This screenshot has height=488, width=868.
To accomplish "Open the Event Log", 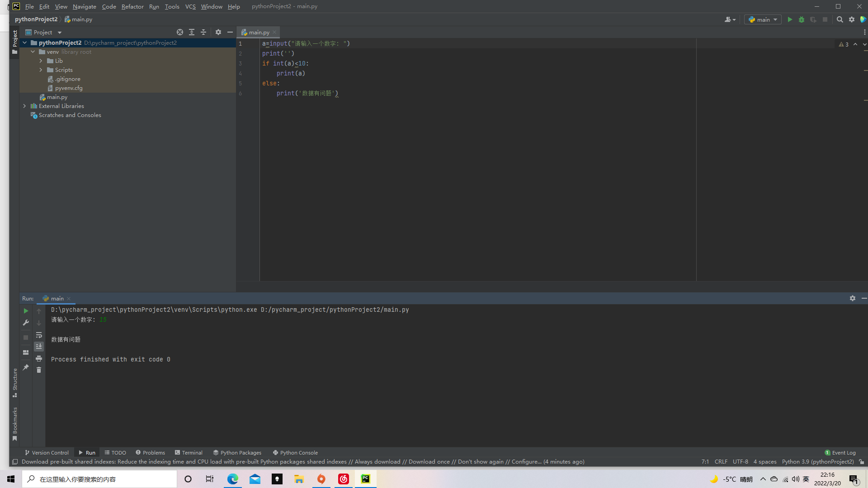I will point(840,452).
